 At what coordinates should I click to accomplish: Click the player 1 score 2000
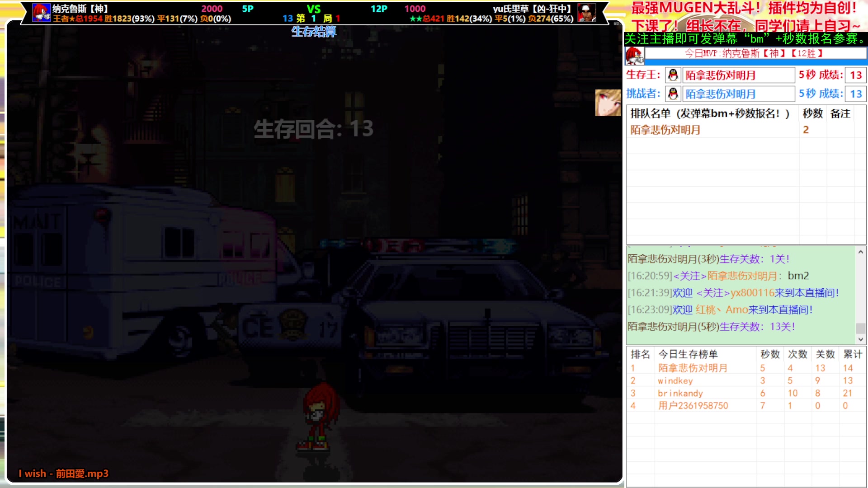[x=212, y=9]
